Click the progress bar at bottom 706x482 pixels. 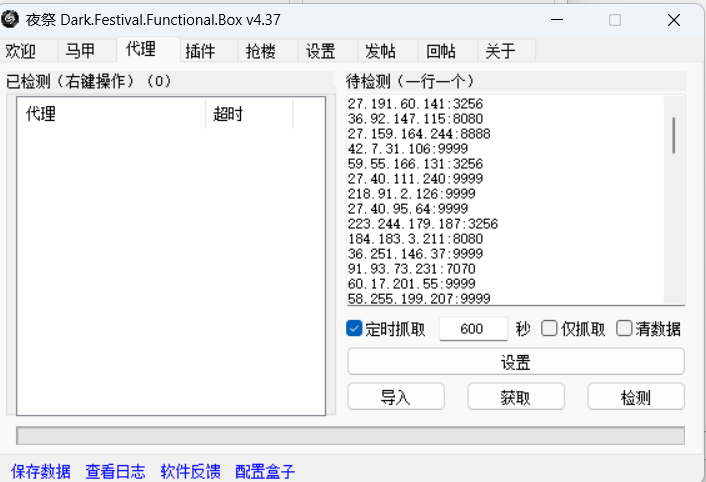click(350, 436)
